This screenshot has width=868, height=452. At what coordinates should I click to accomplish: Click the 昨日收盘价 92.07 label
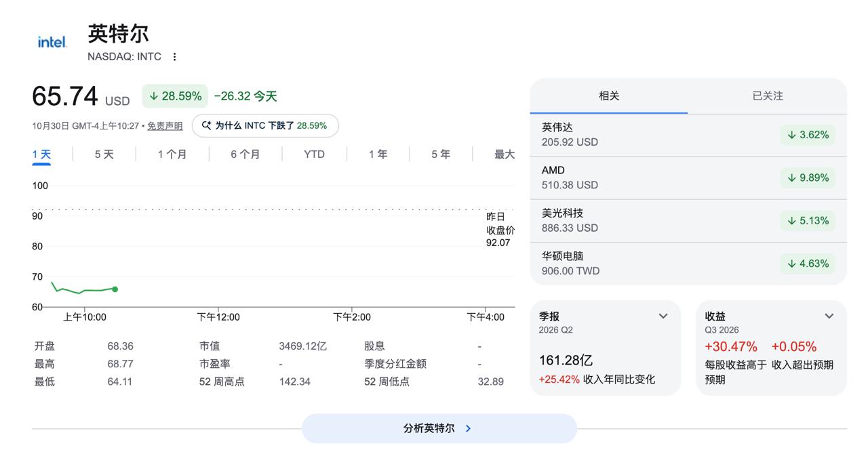(x=500, y=230)
